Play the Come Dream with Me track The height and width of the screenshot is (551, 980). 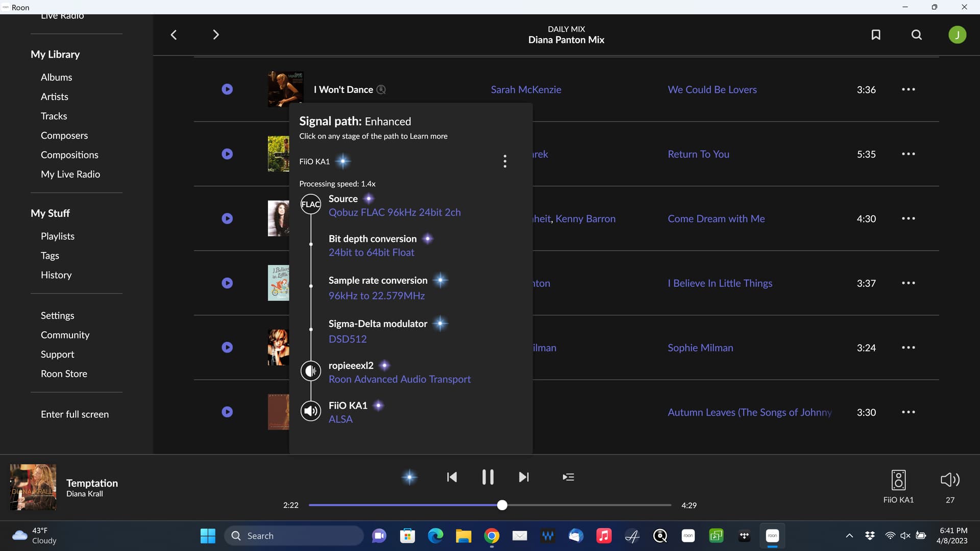pos(227,218)
